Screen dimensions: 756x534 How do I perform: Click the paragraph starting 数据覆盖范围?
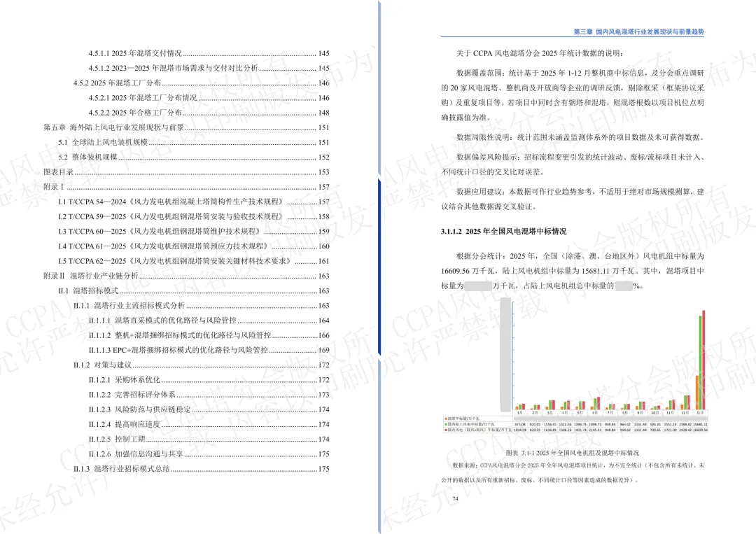coord(573,95)
